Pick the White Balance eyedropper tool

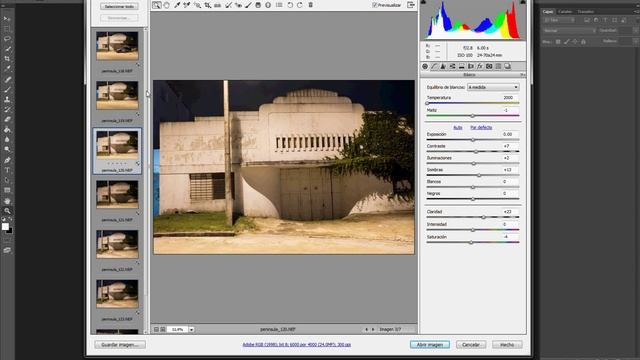coord(177,5)
